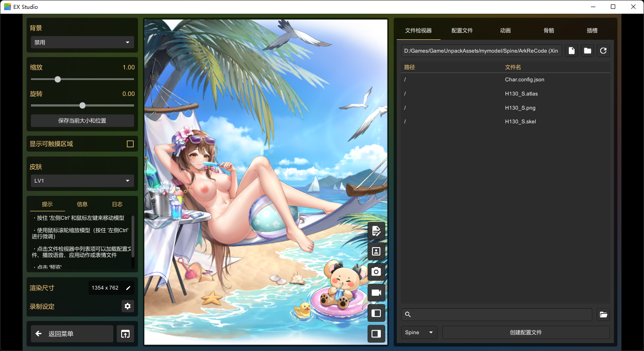Enable 显示可触摸区域 checkbox
The height and width of the screenshot is (351, 644).
[x=130, y=144]
